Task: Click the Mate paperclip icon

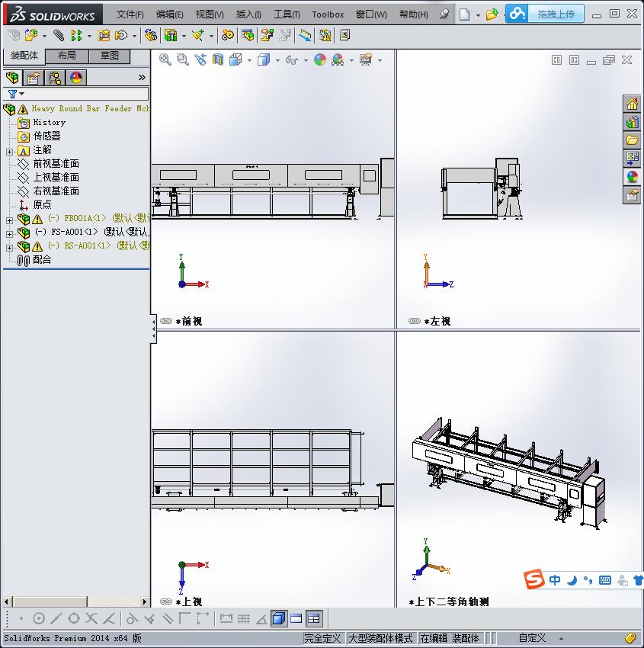Action: point(59,36)
